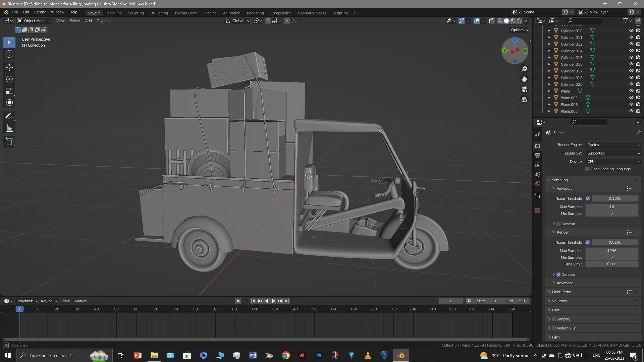The width and height of the screenshot is (644, 362).
Task: Open the View Layer properties tab
Action: (538, 165)
